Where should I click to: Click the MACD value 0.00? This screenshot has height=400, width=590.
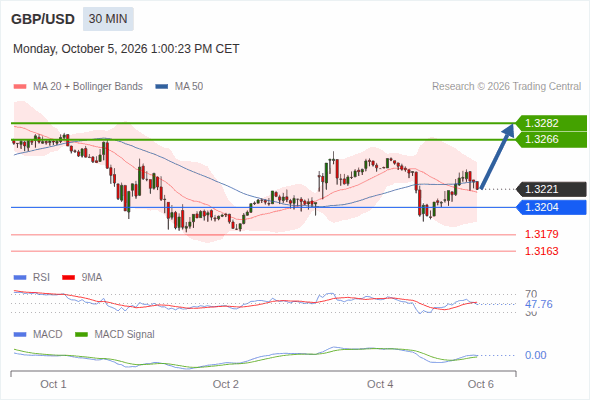(535, 355)
